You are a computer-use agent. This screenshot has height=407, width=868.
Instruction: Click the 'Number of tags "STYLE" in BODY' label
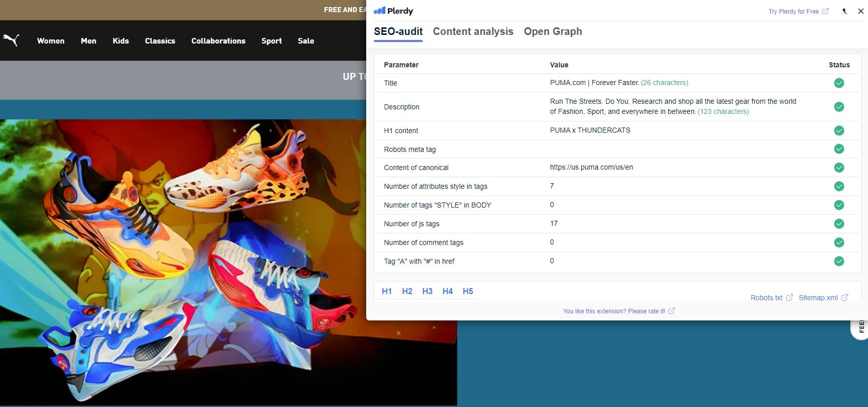tap(438, 205)
